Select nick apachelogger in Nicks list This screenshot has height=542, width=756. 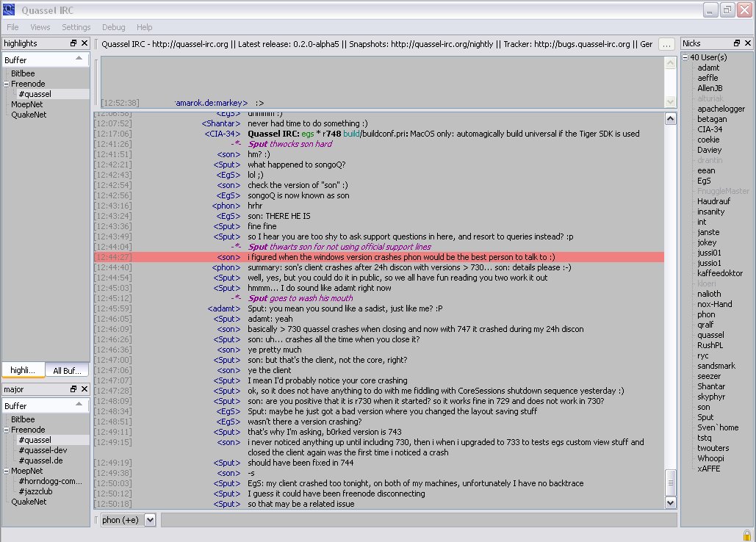[x=721, y=109]
